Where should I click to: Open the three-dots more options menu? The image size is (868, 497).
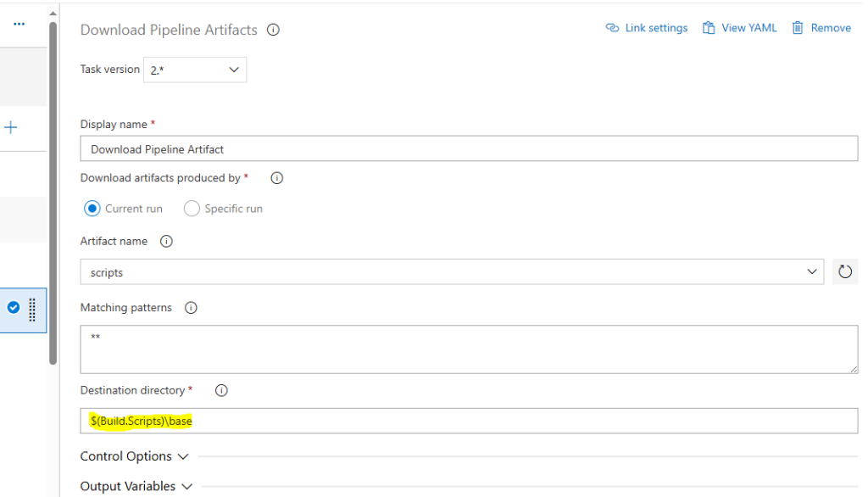[x=19, y=24]
